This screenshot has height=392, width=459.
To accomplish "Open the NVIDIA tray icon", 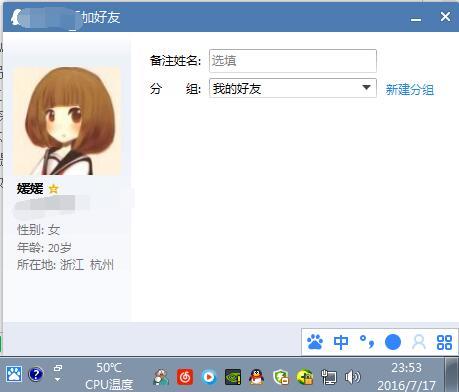I will click(233, 377).
